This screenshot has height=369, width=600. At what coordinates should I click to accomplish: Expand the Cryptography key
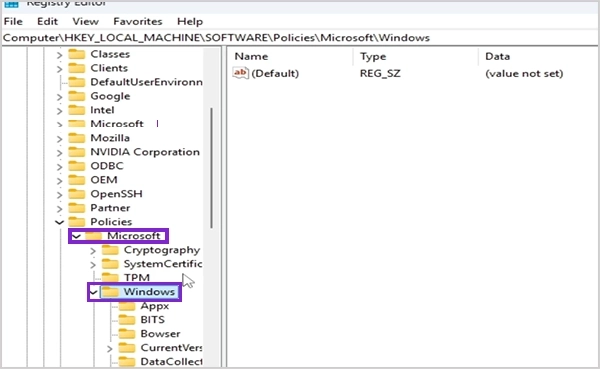[x=93, y=251]
